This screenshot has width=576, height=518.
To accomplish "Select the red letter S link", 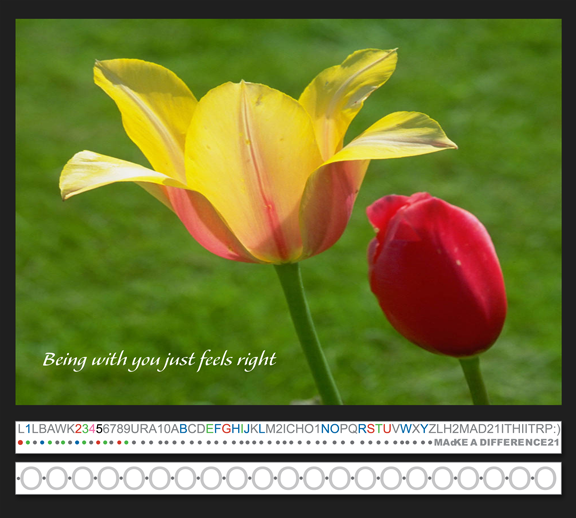I will pyautogui.click(x=371, y=429).
